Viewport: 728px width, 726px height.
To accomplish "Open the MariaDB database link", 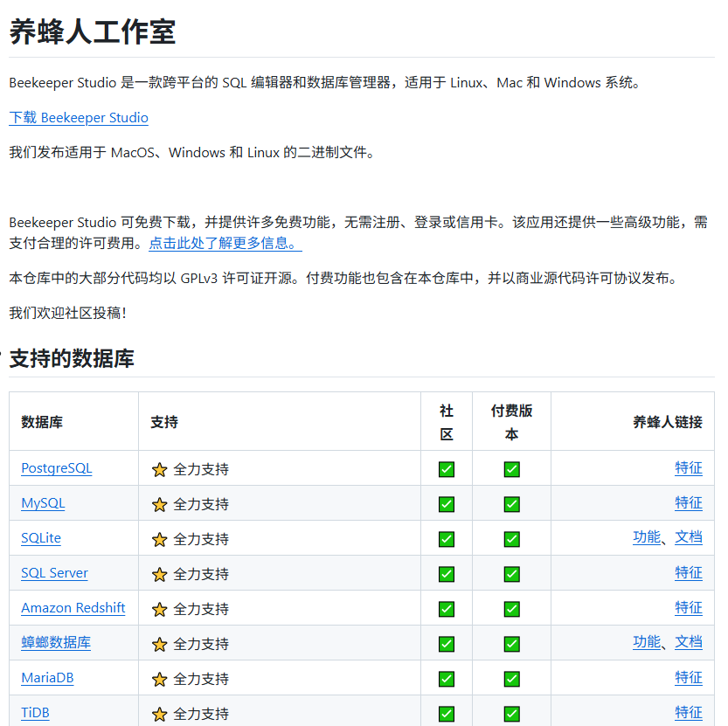I will pyautogui.click(x=47, y=678).
